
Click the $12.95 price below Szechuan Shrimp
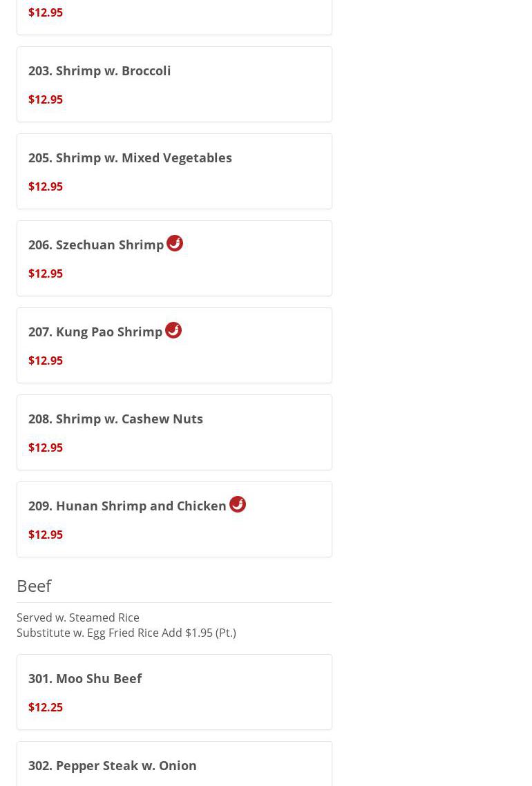coord(46,274)
